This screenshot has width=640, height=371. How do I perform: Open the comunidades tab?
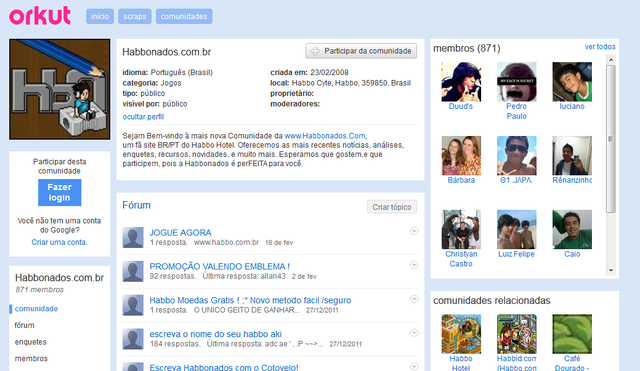click(x=184, y=16)
